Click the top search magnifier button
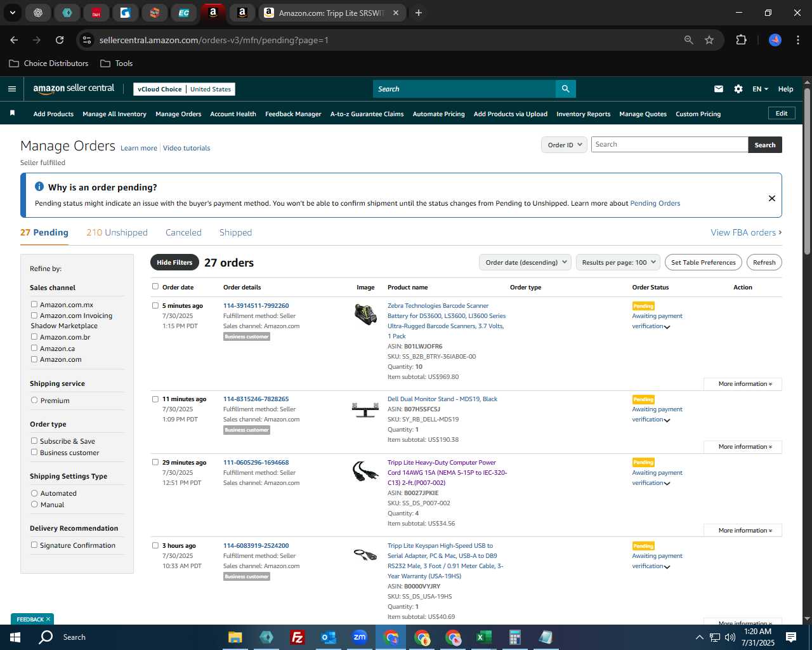 [x=565, y=89]
